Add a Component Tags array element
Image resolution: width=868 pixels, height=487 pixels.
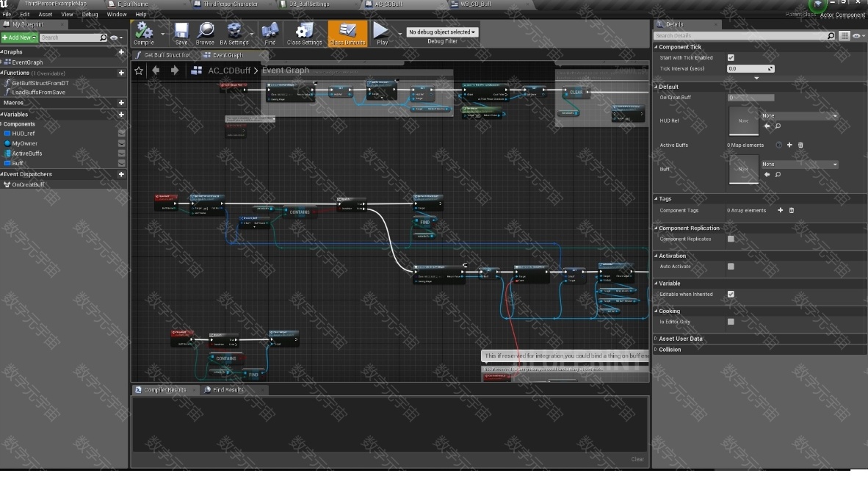(x=781, y=210)
